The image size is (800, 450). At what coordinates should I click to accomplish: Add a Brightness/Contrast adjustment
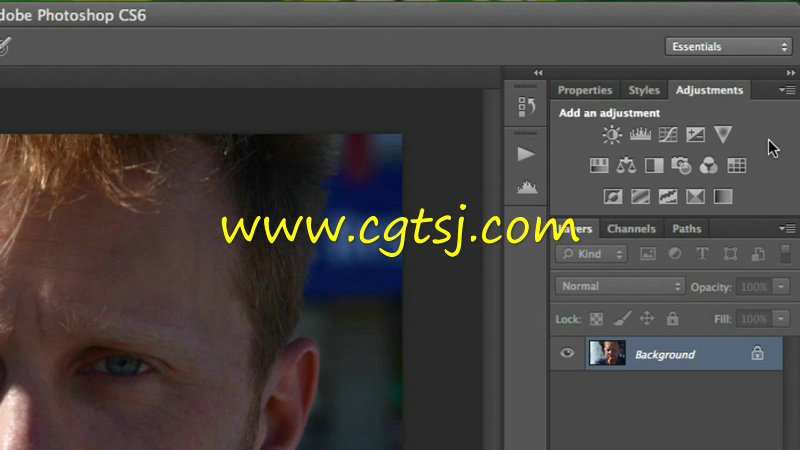612,135
